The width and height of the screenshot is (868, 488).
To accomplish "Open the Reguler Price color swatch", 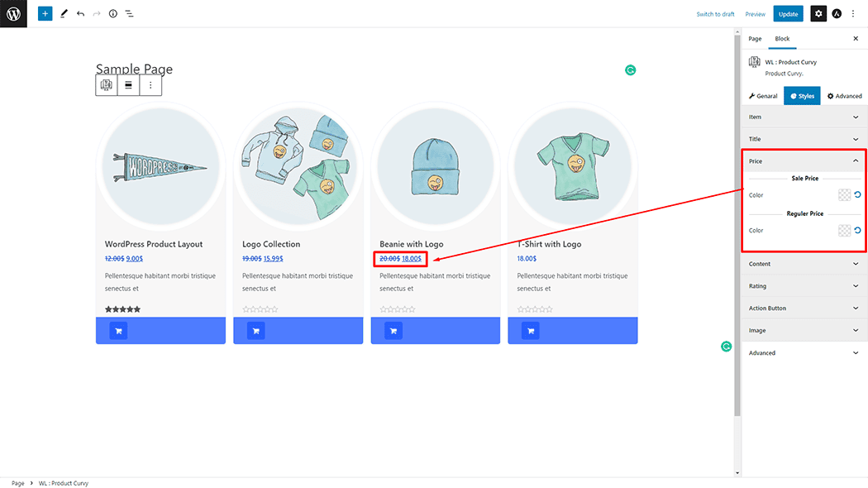I will pyautogui.click(x=844, y=231).
